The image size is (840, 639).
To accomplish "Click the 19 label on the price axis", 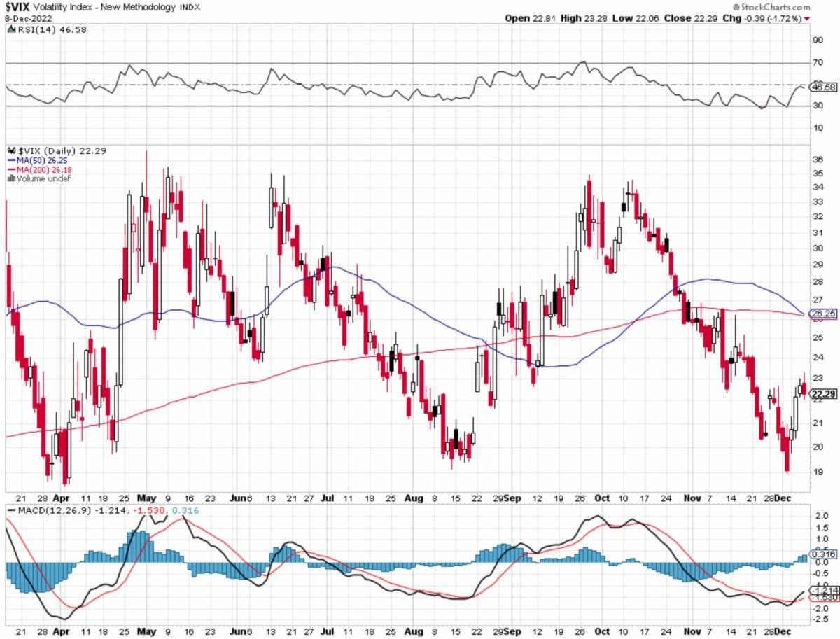I will pyautogui.click(x=818, y=472).
